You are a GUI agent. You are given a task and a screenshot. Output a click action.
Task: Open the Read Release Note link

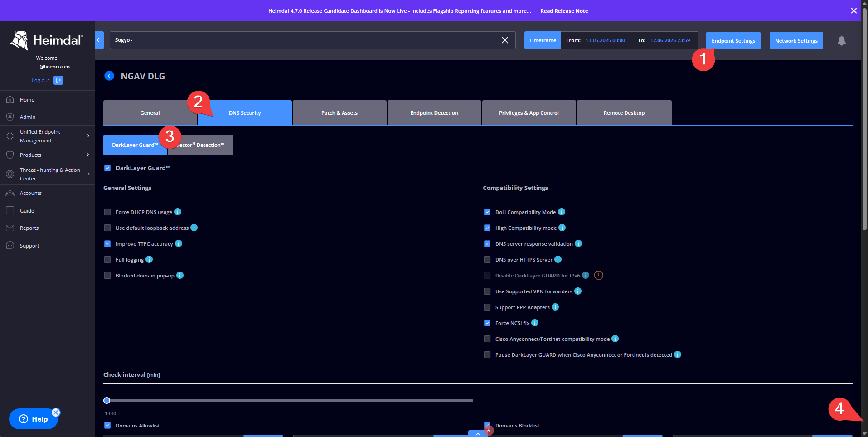coord(564,11)
